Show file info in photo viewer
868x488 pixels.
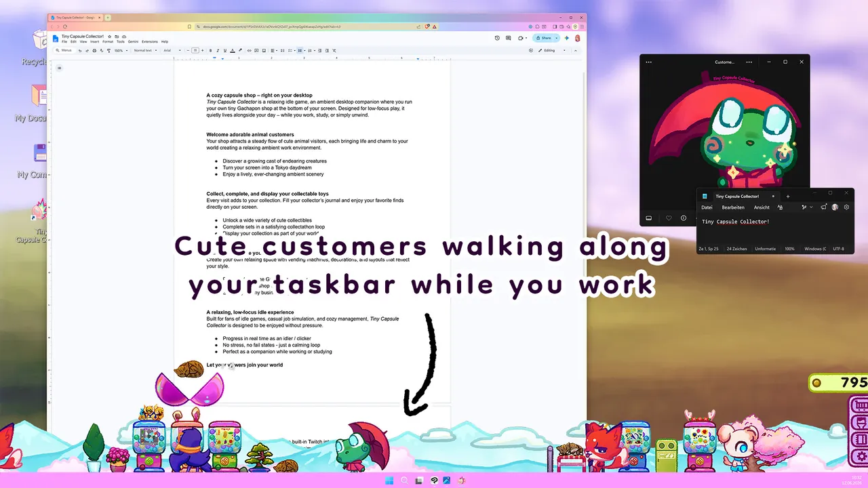(684, 218)
